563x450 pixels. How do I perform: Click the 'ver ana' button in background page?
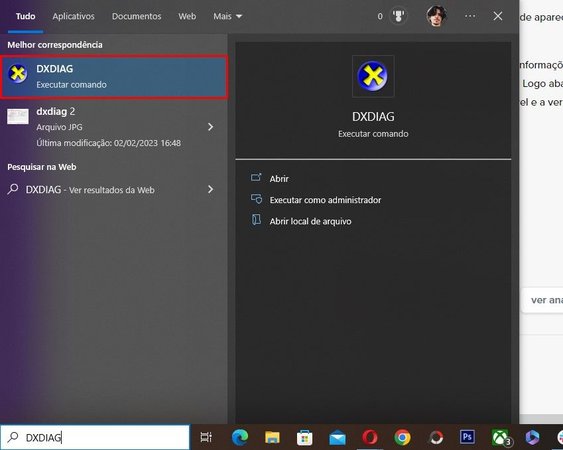[542, 300]
